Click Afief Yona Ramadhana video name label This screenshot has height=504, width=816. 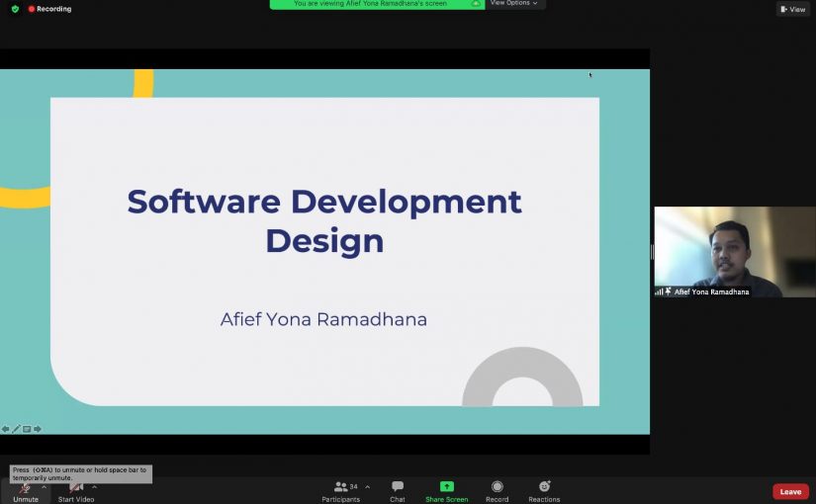(711, 292)
